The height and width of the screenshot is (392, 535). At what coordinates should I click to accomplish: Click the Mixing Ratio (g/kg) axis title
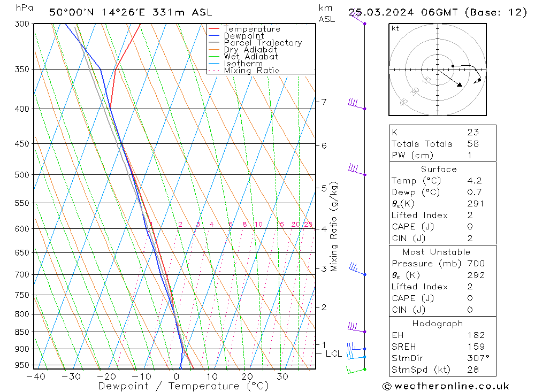[x=334, y=227]
